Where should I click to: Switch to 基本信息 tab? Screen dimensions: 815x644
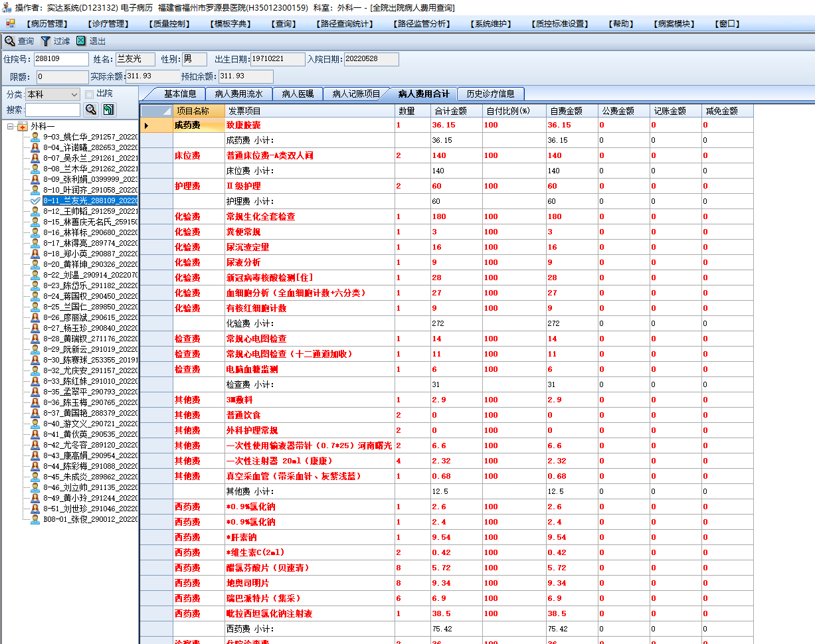[x=180, y=94]
